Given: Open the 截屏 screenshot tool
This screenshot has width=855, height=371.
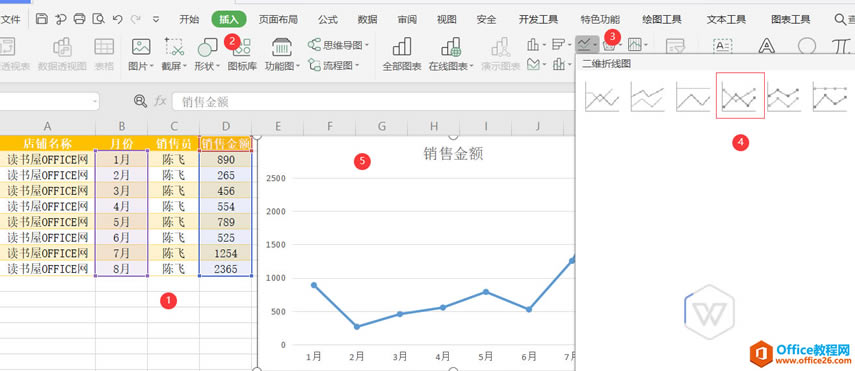Looking at the screenshot, I should click(174, 47).
